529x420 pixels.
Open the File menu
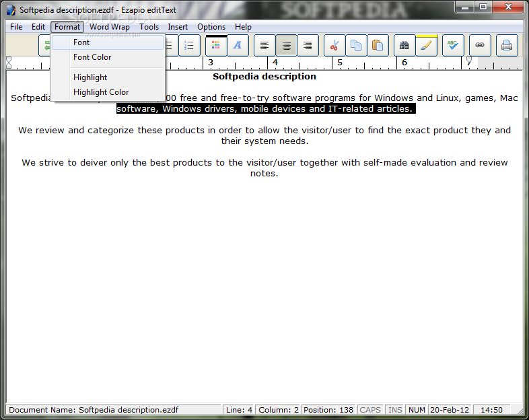coord(16,27)
